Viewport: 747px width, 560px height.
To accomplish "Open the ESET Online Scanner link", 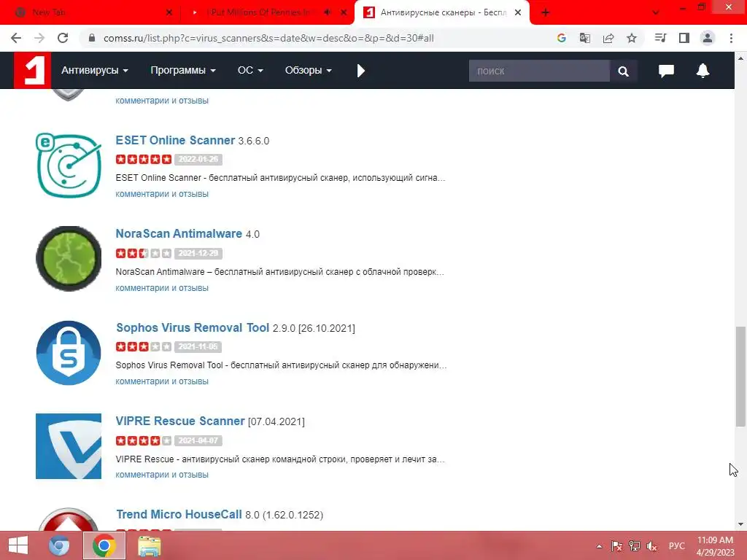I will pyautogui.click(x=175, y=141).
